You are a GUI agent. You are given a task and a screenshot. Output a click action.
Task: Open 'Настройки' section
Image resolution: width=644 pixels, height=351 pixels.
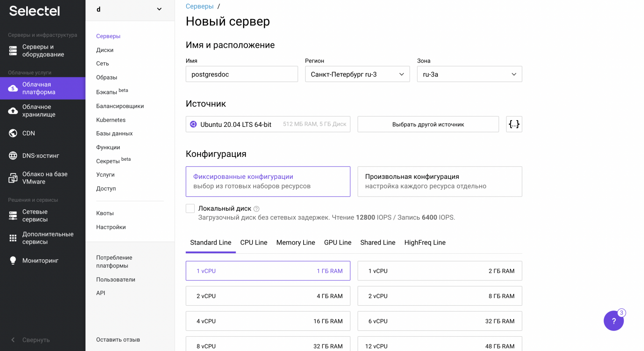[111, 227]
